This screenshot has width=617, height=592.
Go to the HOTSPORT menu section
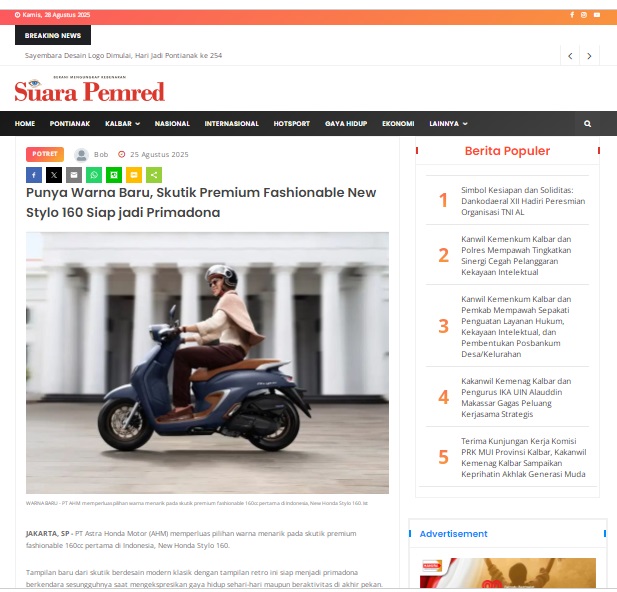pos(292,124)
